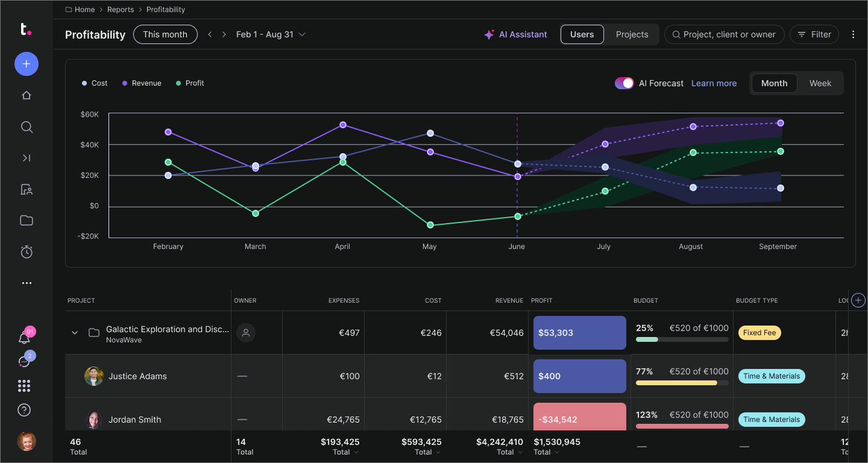Click Jordan Smith's Time & Materials tag
Screen dimensions: 868x463
point(771,420)
